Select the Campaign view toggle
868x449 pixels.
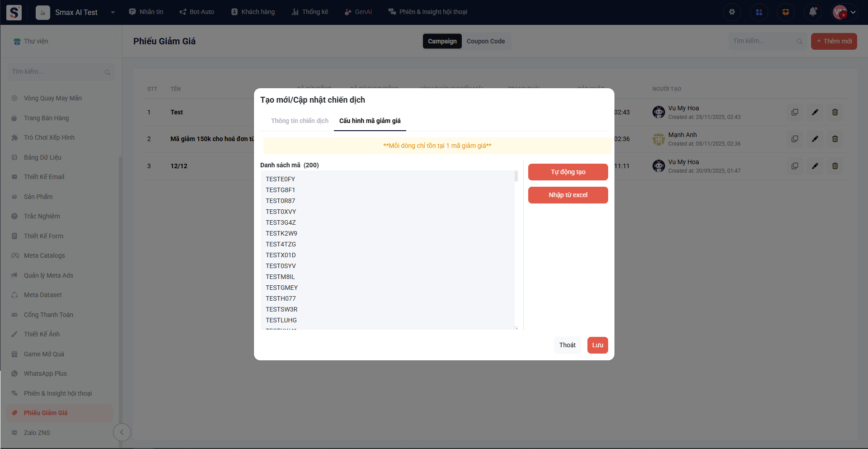pos(442,41)
